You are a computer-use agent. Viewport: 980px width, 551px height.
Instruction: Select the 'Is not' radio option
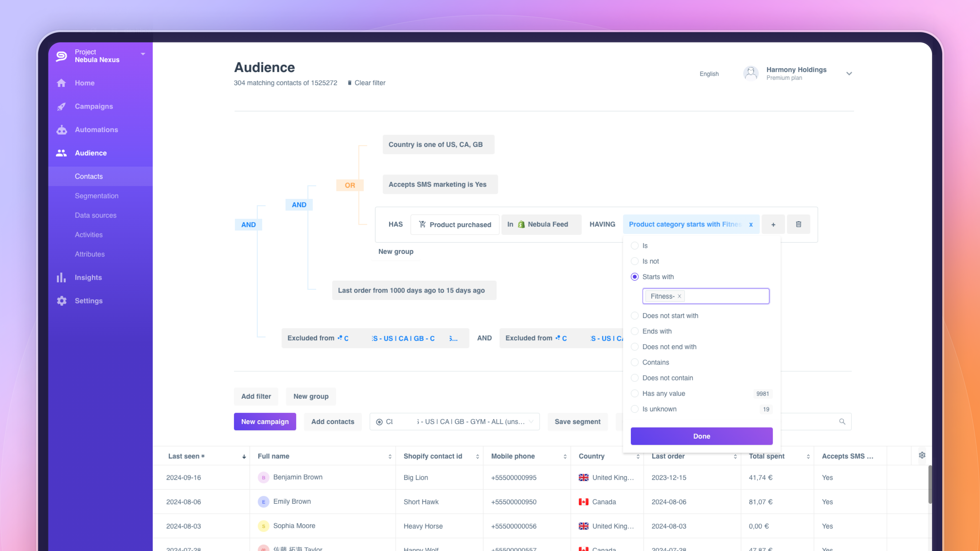(634, 261)
